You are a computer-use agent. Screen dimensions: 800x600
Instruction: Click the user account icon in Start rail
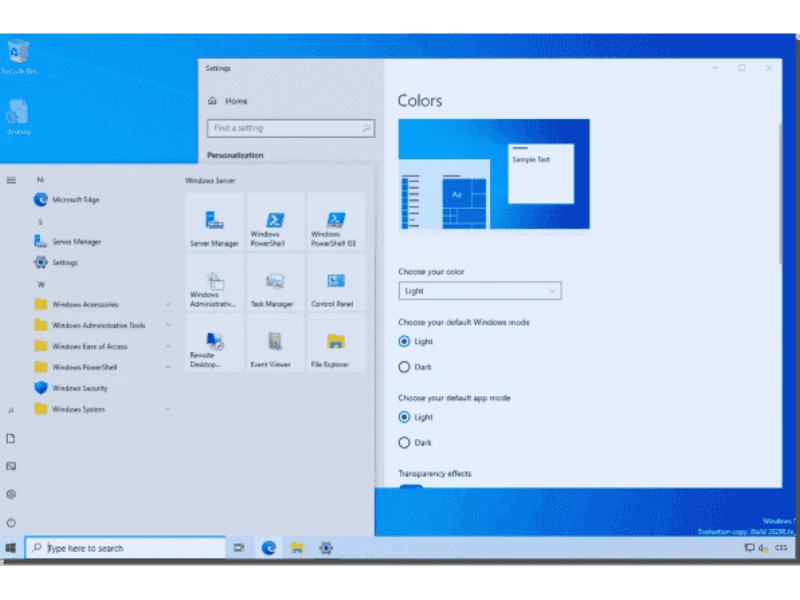point(11,410)
